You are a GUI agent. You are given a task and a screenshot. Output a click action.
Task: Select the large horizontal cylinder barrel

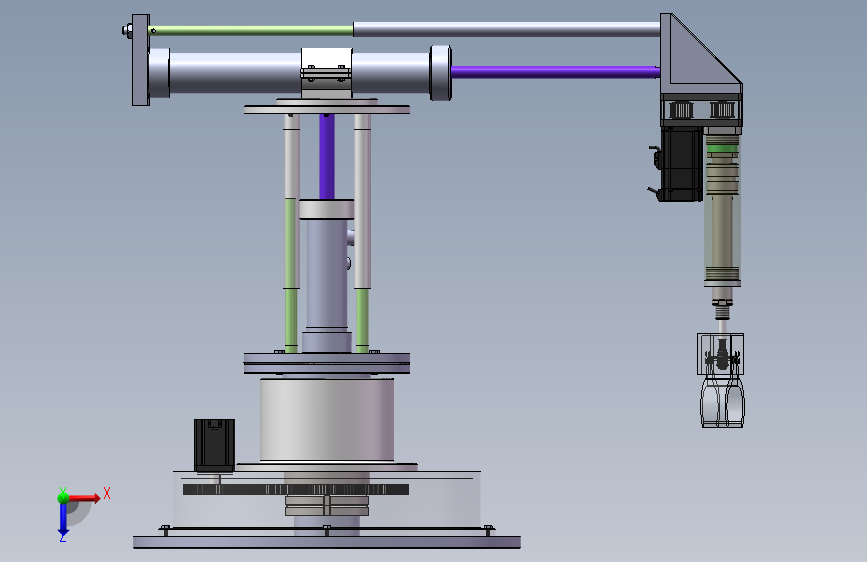point(300,72)
